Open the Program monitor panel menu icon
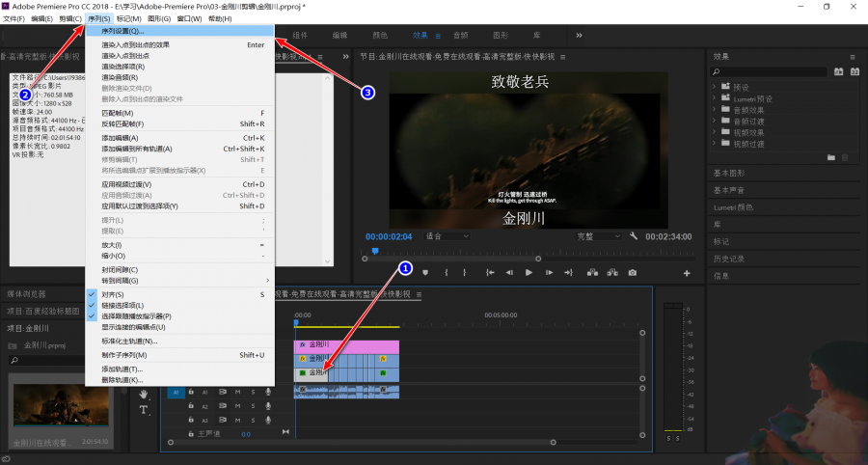The height and width of the screenshot is (465, 868). (563, 57)
